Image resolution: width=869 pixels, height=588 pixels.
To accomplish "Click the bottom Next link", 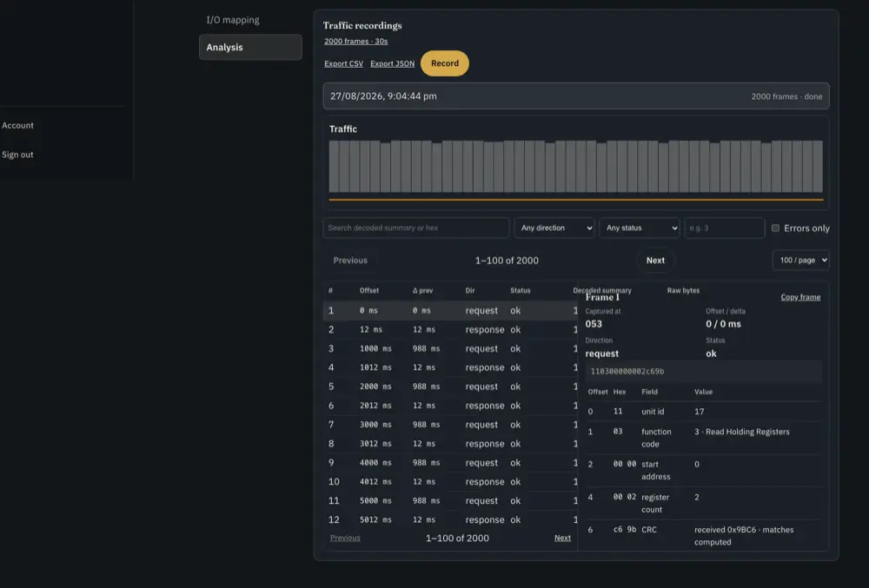I will (x=562, y=538).
